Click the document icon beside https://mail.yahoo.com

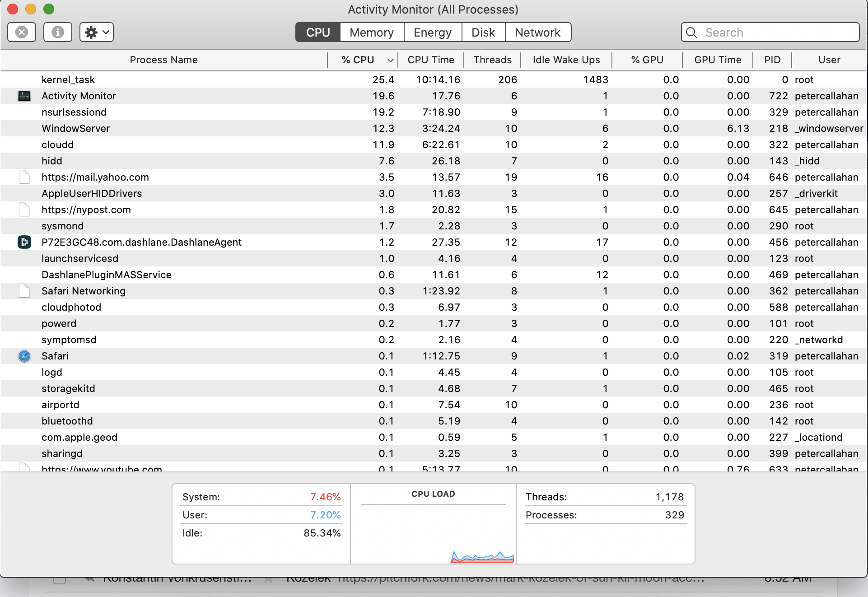(x=24, y=177)
